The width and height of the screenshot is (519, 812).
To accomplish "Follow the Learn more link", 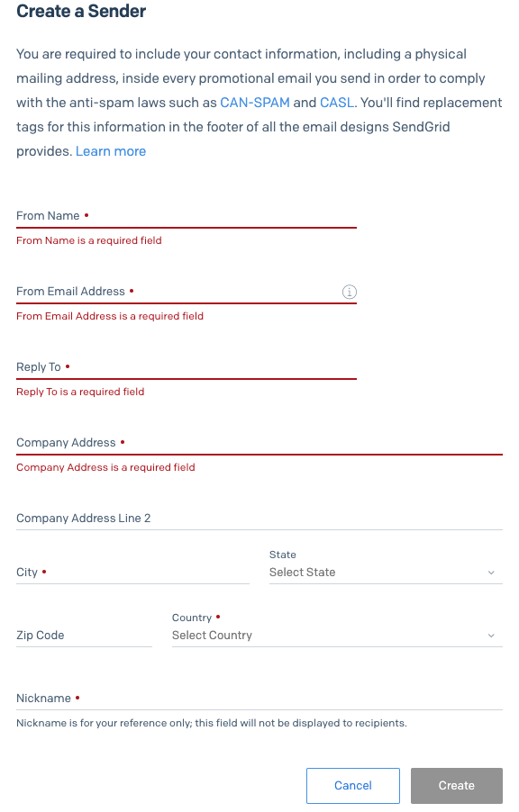I will 111,151.
